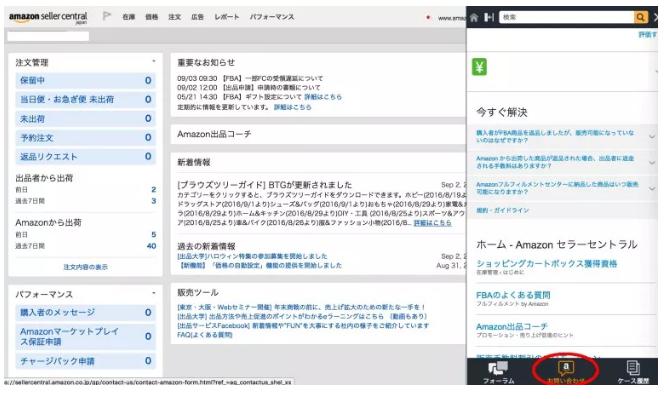Open 当日便・お急ぎ便 未出荷 row
This screenshot has width=669, height=399.
(x=86, y=99)
